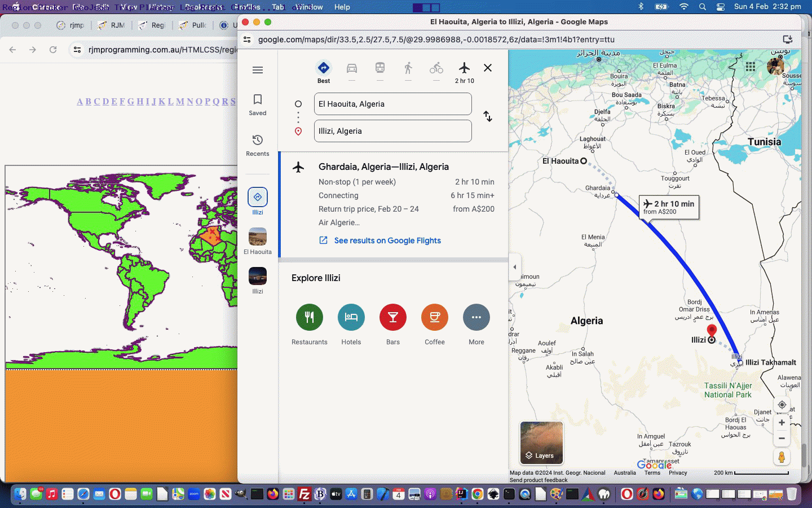Viewport: 812px width, 508px height.
Task: Edit starting point El Haouita, Algeria
Action: pyautogui.click(x=393, y=104)
